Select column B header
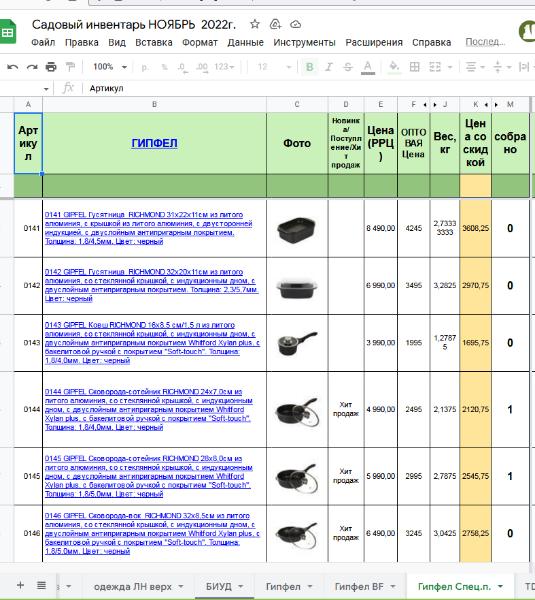Screen dimensions: 535x600 tap(154, 104)
